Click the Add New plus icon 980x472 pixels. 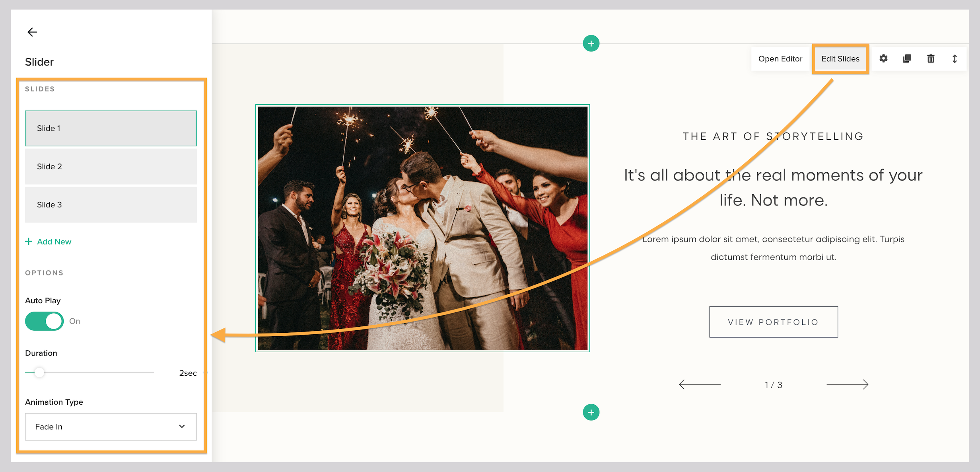click(x=29, y=241)
